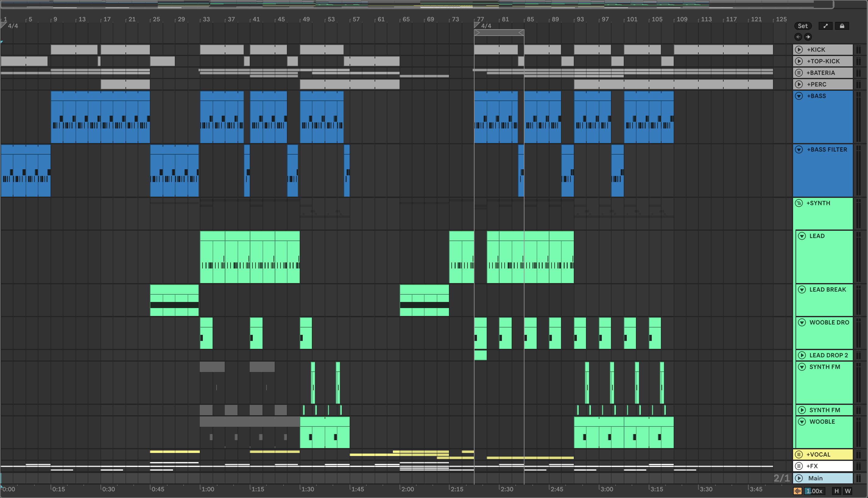Unfold the LEAD DROP 2 track
The width and height of the screenshot is (868, 498).
(802, 355)
